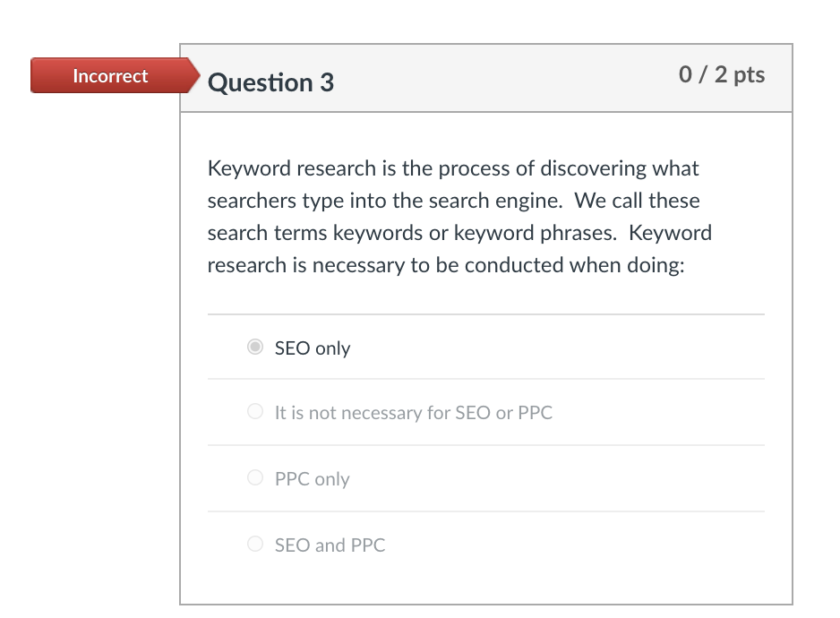Select the "PPC only" answer choice
Screen dimensions: 840x618
[254, 479]
